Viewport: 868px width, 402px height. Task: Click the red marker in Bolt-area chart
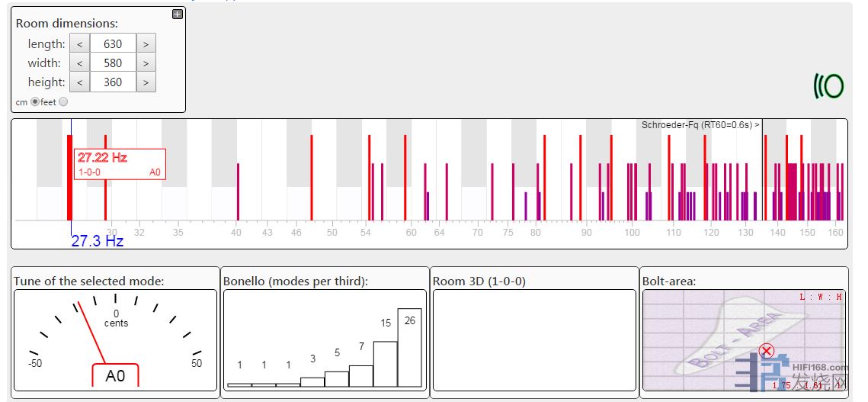click(767, 351)
